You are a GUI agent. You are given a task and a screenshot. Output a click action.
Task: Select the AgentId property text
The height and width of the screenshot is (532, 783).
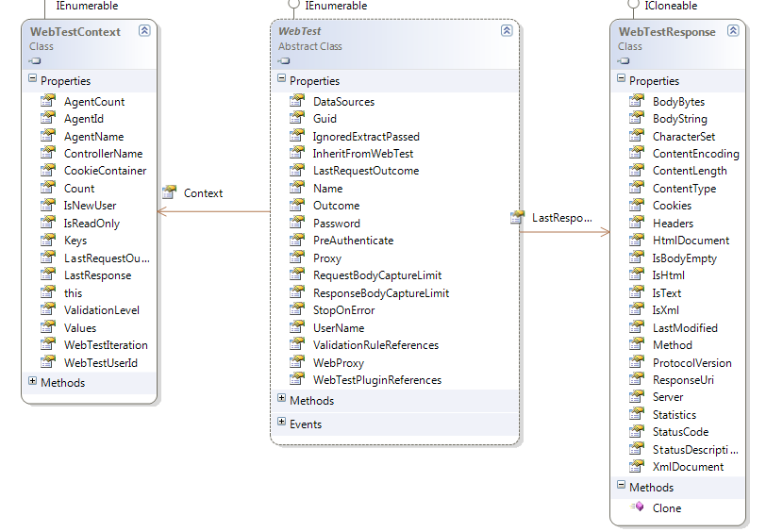pos(84,119)
